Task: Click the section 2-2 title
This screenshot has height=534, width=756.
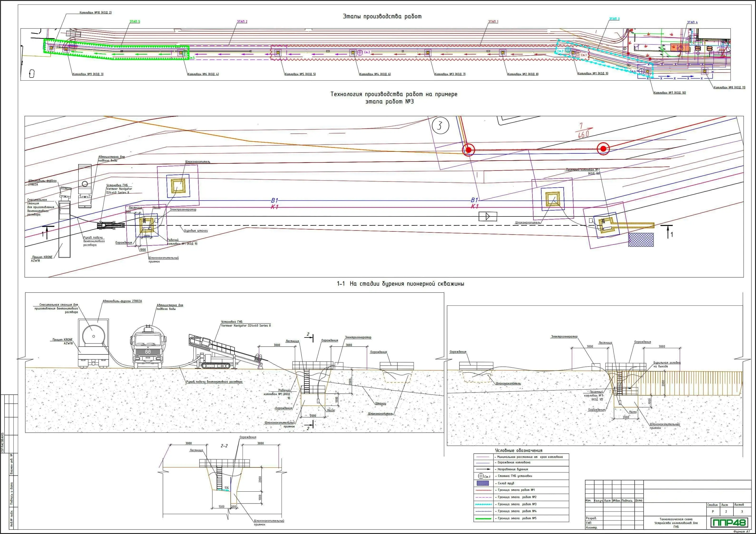Action: click(x=224, y=446)
